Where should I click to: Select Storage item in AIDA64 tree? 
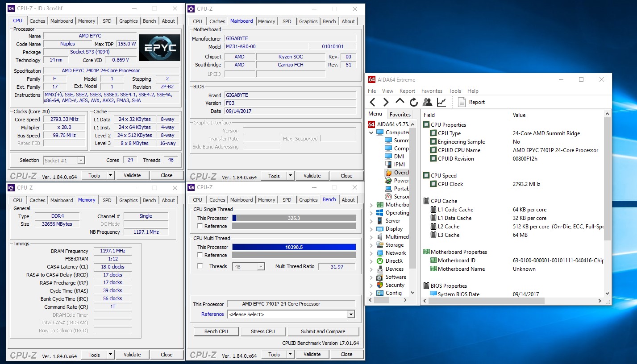tap(390, 245)
